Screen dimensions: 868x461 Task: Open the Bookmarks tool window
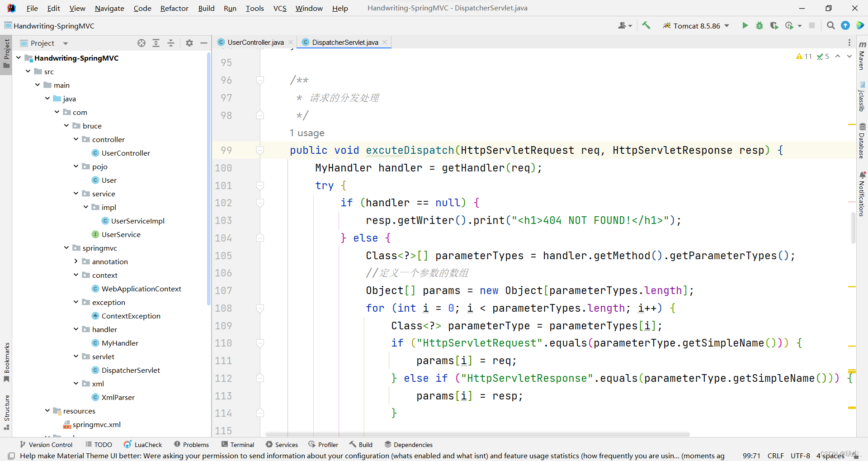click(6, 361)
